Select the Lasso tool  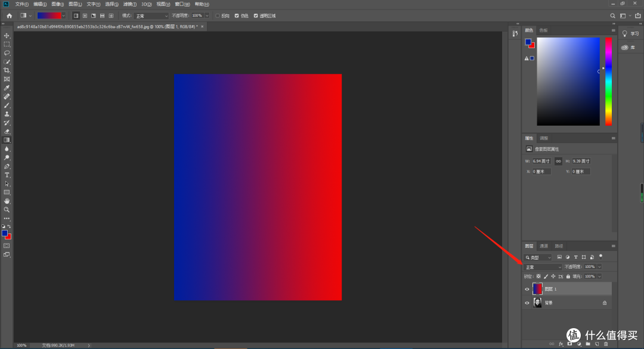point(7,53)
